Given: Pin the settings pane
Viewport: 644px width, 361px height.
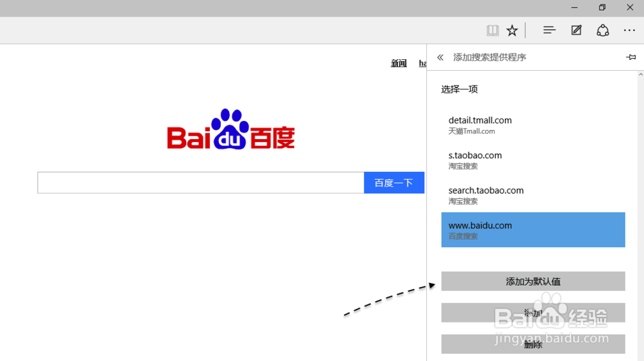Looking at the screenshot, I should coord(631,57).
